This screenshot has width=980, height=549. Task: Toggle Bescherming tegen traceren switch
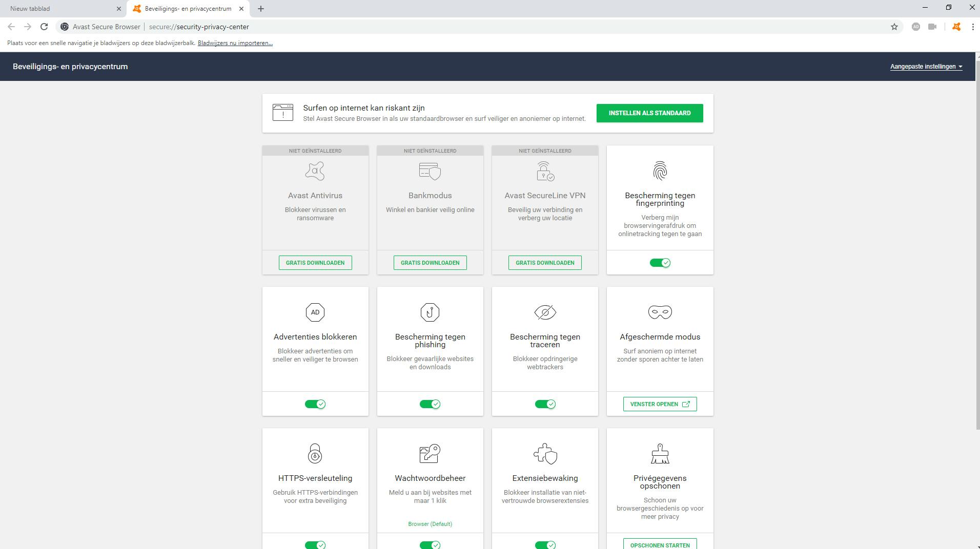(545, 404)
